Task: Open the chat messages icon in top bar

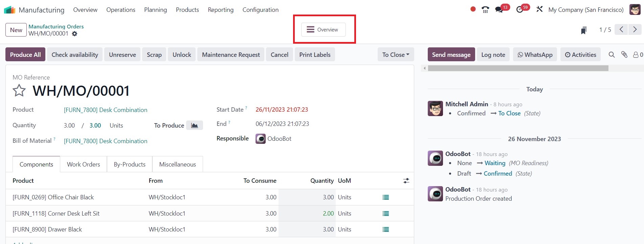Action: 499,10
